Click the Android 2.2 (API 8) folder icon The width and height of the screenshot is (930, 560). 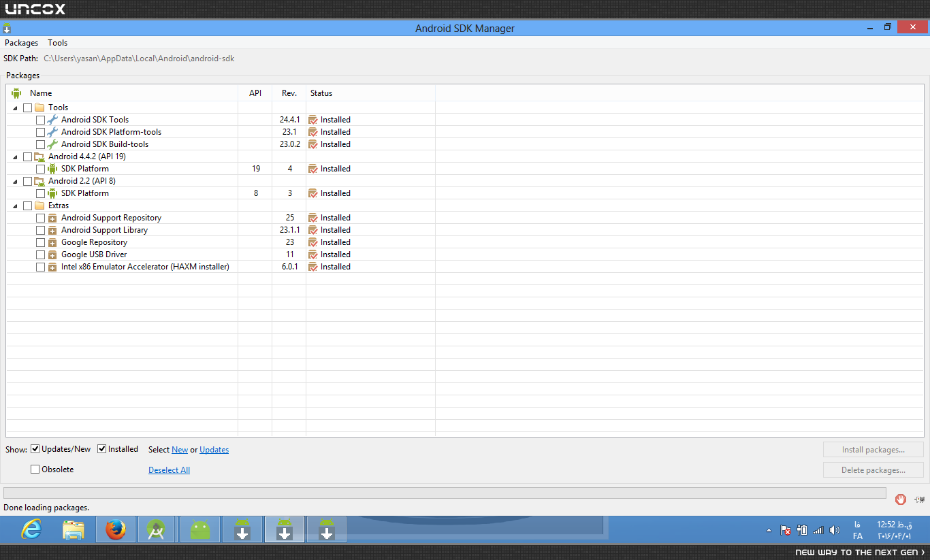[39, 181]
